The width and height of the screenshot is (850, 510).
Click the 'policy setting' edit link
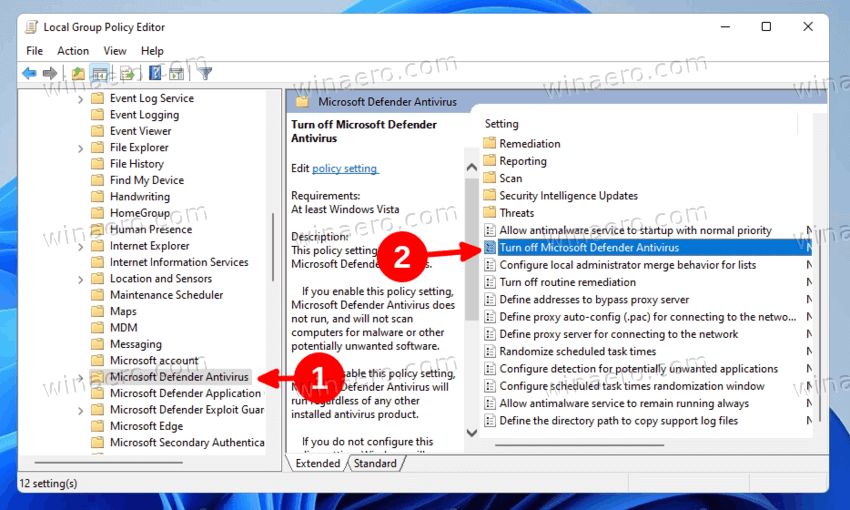pos(345,169)
